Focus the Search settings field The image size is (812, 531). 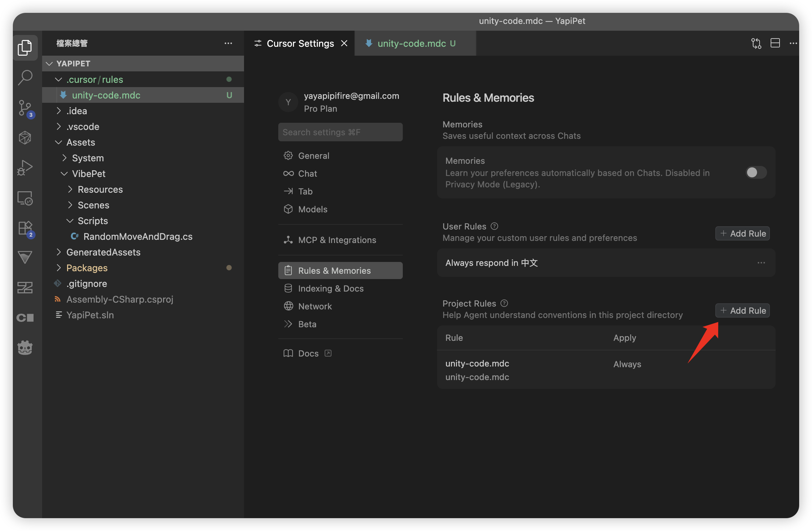[x=340, y=132]
